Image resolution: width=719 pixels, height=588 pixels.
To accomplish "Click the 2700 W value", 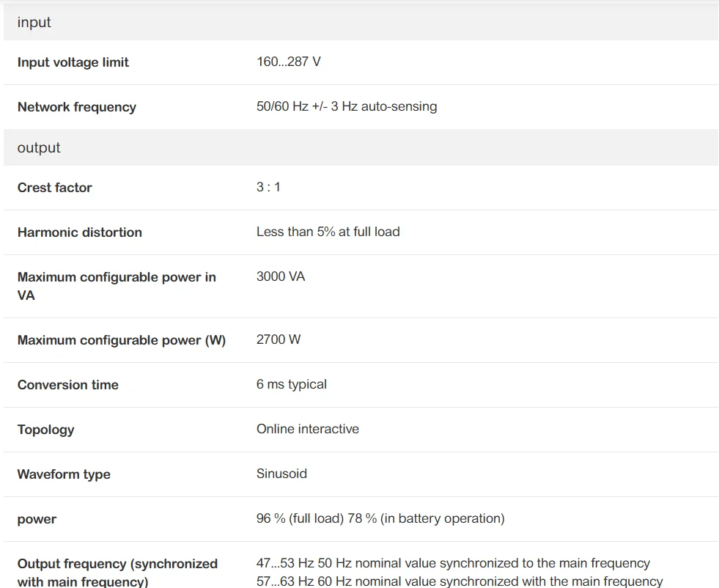I will point(279,339).
